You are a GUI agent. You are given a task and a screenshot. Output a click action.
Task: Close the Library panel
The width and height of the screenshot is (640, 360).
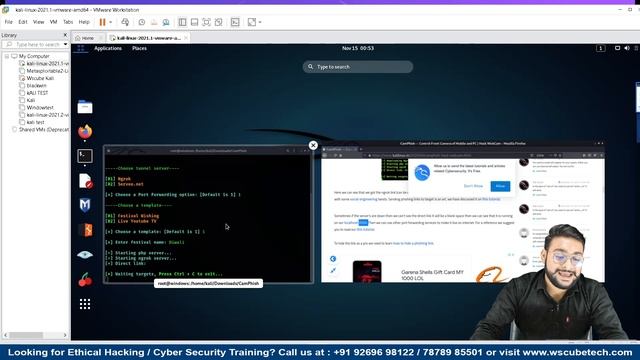(x=65, y=35)
